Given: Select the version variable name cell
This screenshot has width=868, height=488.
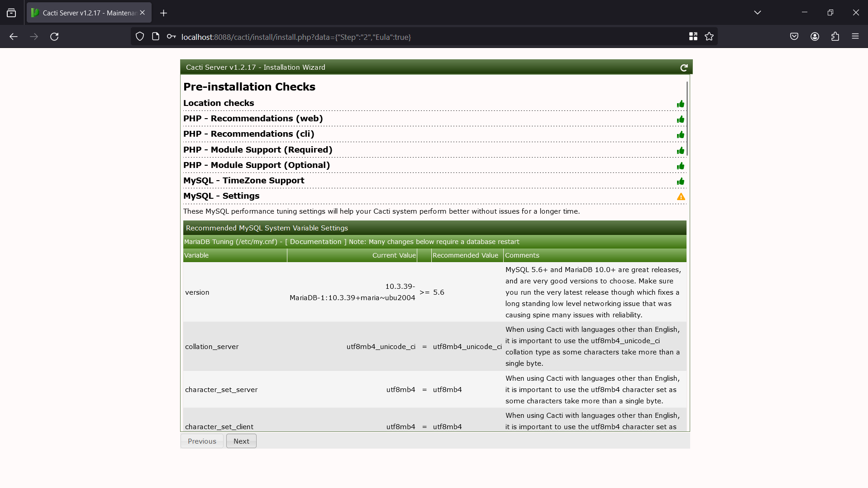Looking at the screenshot, I should [197, 292].
